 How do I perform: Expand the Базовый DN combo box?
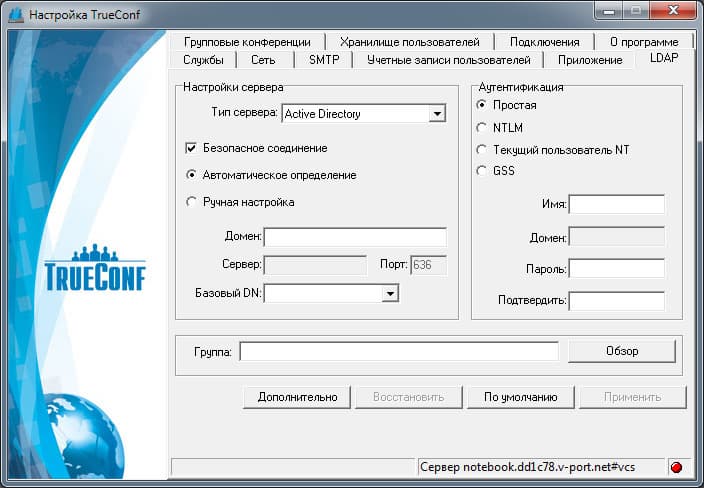click(x=390, y=294)
